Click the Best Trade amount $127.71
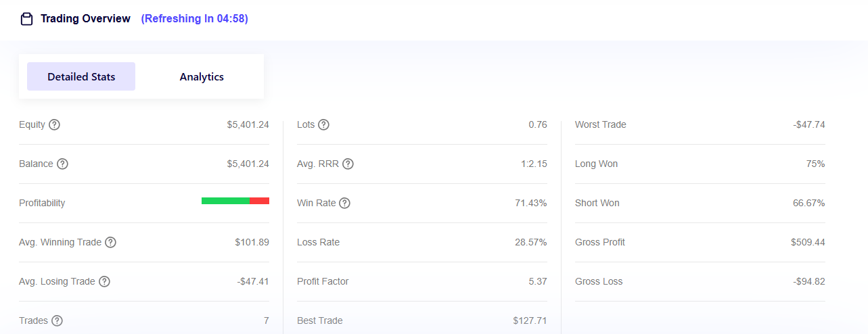The width and height of the screenshot is (868, 334). click(530, 320)
